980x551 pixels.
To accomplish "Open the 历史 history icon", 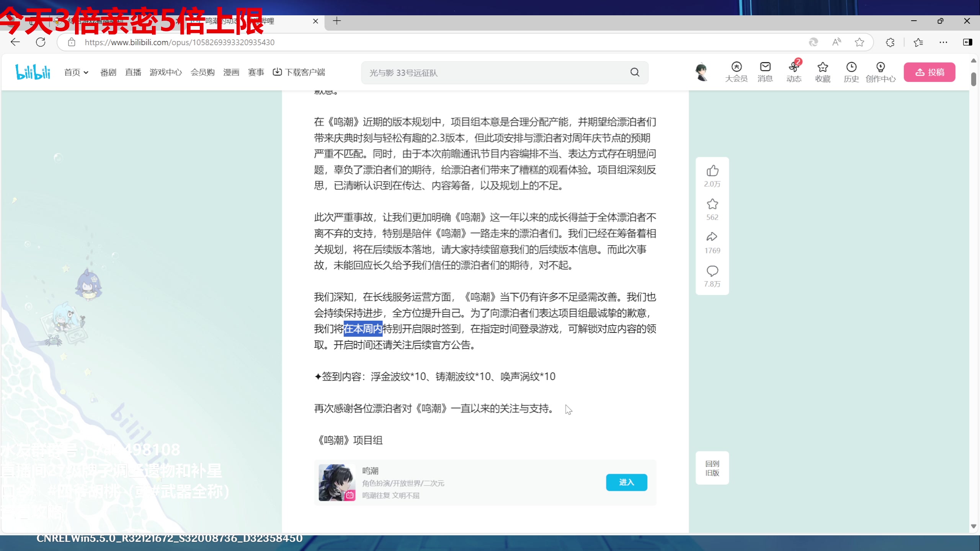I will point(851,72).
